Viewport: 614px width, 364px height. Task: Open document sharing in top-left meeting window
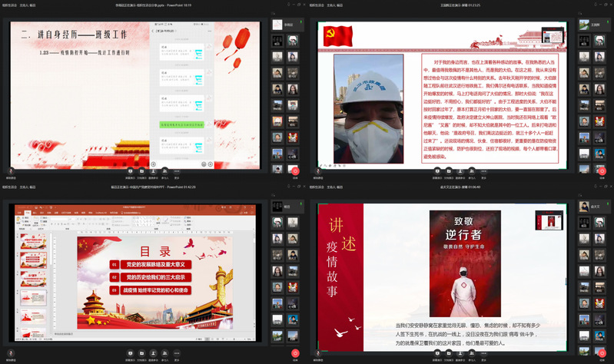141,171
